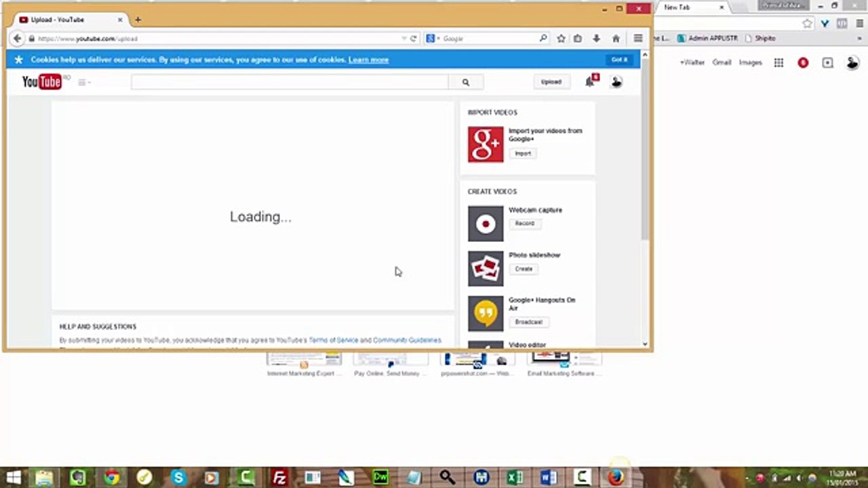The width and height of the screenshot is (868, 488).
Task: Show Firefox bookmarks list
Action: 578,39
